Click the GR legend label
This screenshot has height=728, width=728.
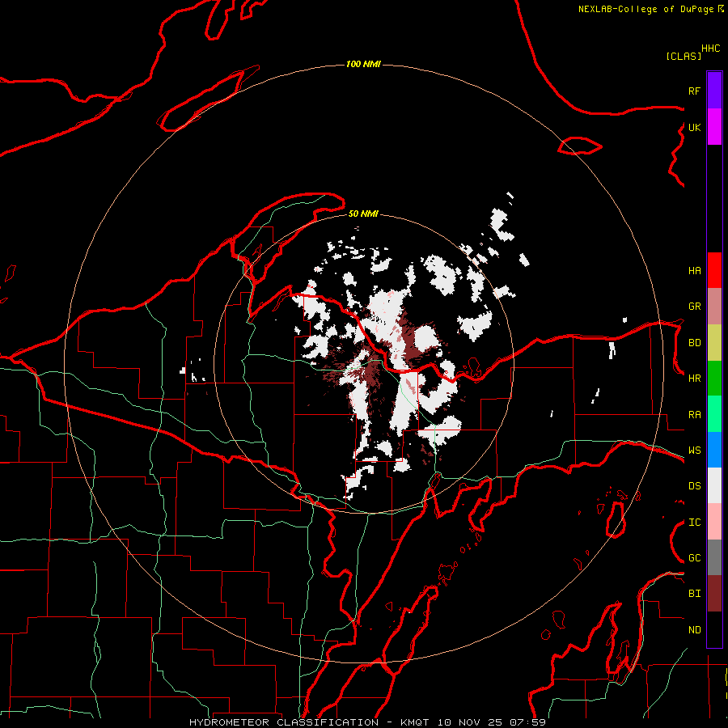coord(694,307)
